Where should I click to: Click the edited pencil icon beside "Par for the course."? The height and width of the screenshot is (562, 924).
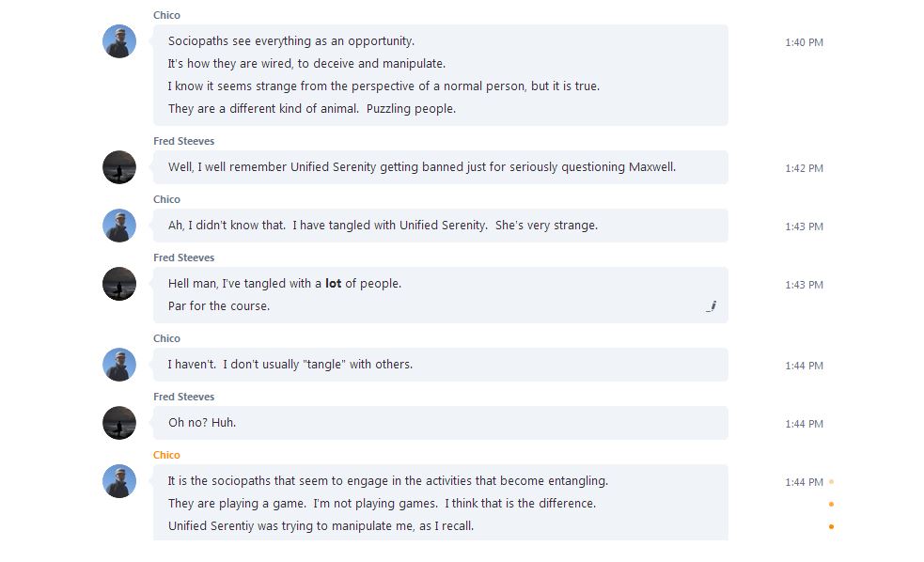pos(712,305)
